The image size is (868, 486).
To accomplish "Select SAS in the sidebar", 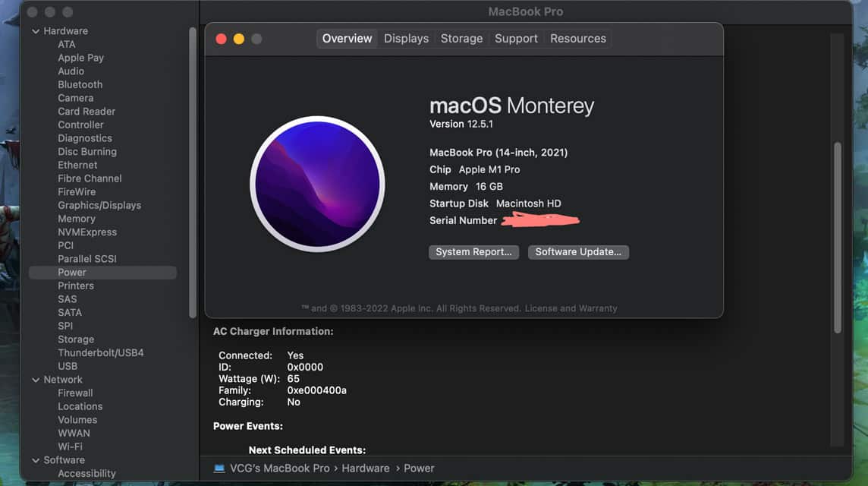I will click(x=68, y=299).
